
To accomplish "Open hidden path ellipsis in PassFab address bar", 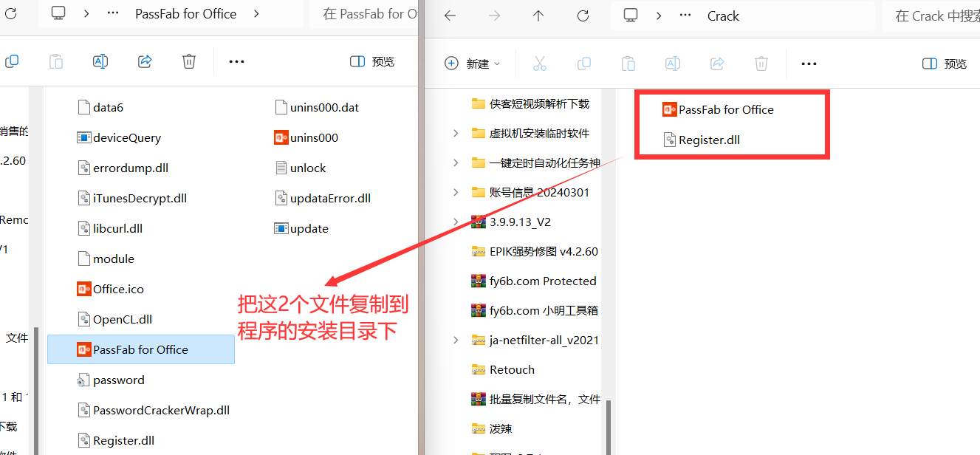I will (x=114, y=14).
